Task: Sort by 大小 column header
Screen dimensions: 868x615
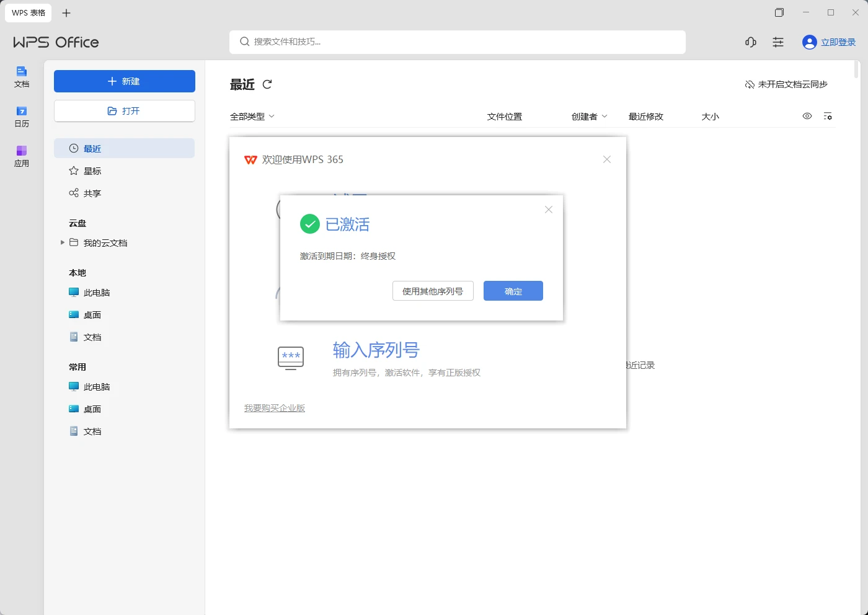Action: [x=711, y=117]
